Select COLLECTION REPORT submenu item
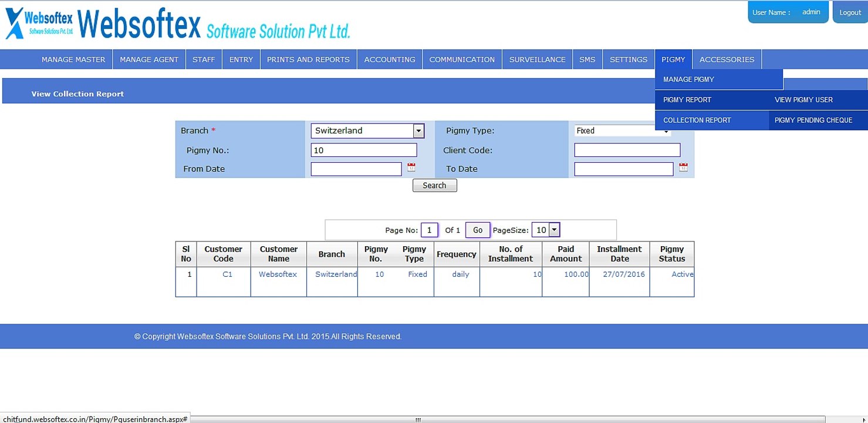 712,120
